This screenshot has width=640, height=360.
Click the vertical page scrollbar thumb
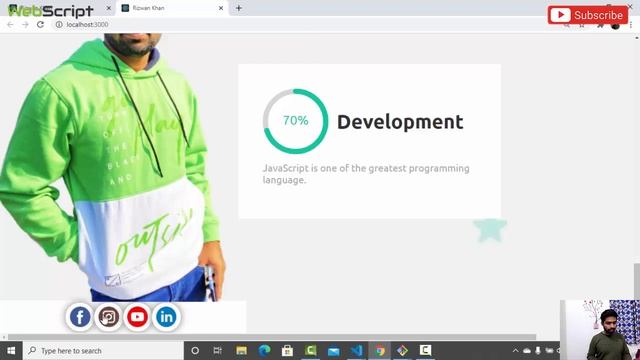(637, 282)
